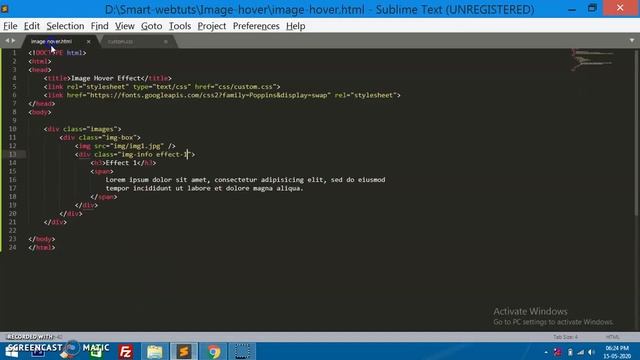Open the File menu
The image size is (640, 360).
pos(10,26)
